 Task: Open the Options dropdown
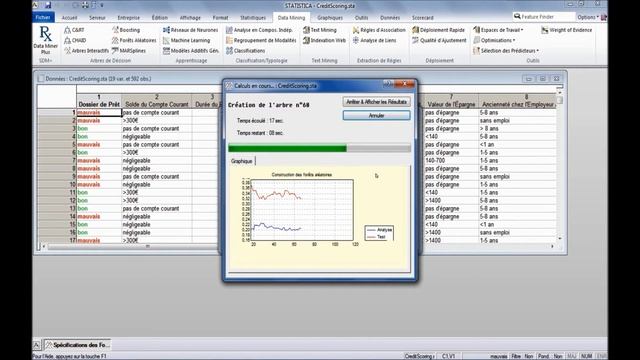(x=588, y=17)
